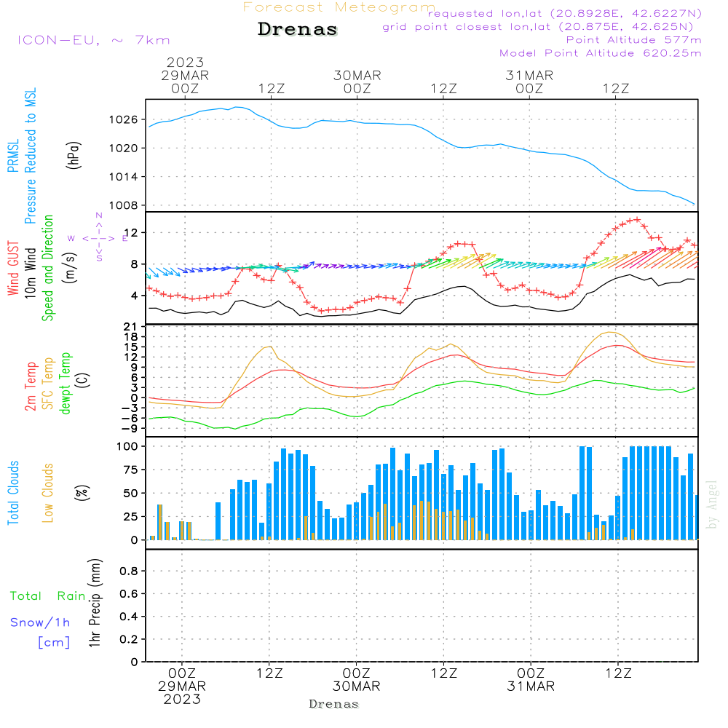Select the green "dewpt Temp" legend label
Image resolution: width=728 pixels, height=728 pixels.
[x=66, y=384]
